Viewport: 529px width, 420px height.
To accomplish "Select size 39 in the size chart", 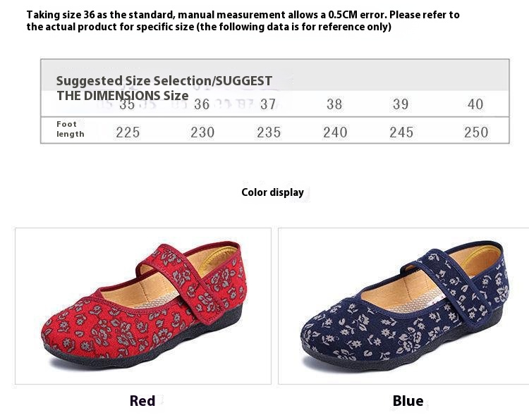I will coord(401,105).
